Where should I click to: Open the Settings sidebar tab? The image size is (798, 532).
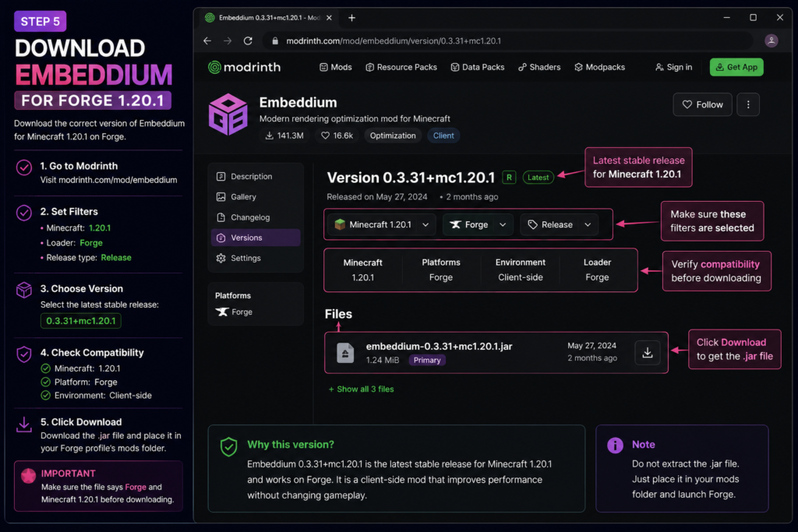pyautogui.click(x=256, y=258)
